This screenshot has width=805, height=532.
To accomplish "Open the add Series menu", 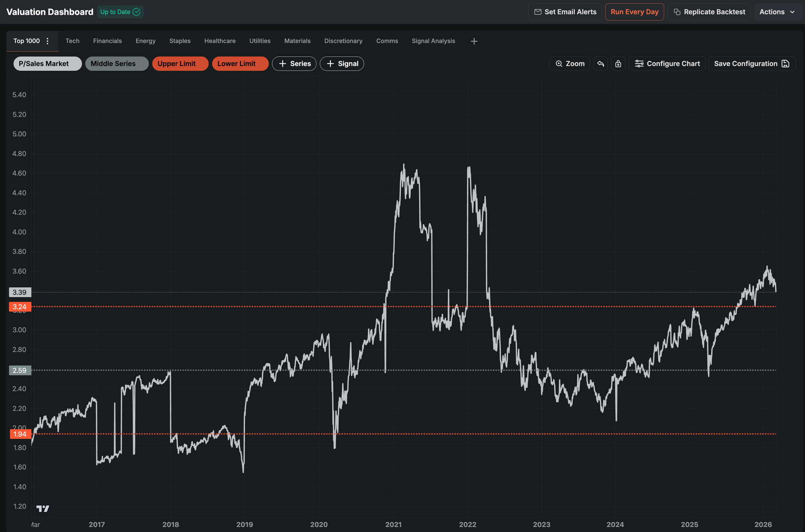I will click(x=294, y=64).
